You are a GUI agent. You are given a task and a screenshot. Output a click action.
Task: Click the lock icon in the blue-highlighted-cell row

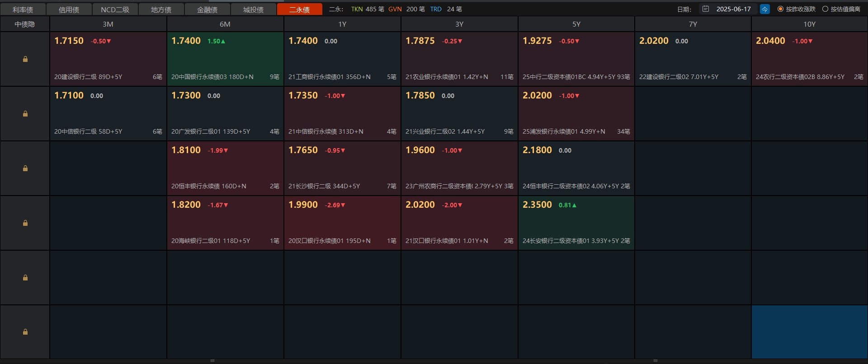pos(25,332)
